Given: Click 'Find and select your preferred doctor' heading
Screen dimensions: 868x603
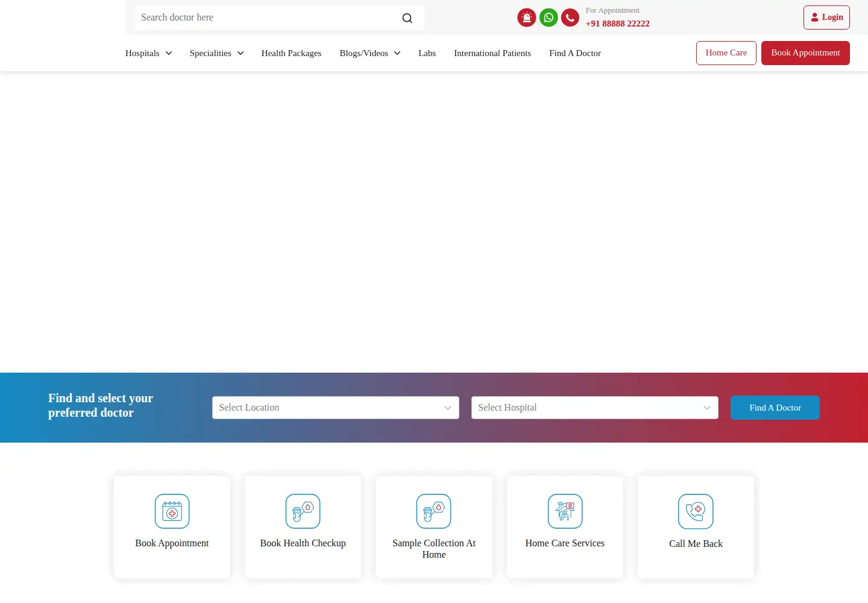Looking at the screenshot, I should coord(101,405).
